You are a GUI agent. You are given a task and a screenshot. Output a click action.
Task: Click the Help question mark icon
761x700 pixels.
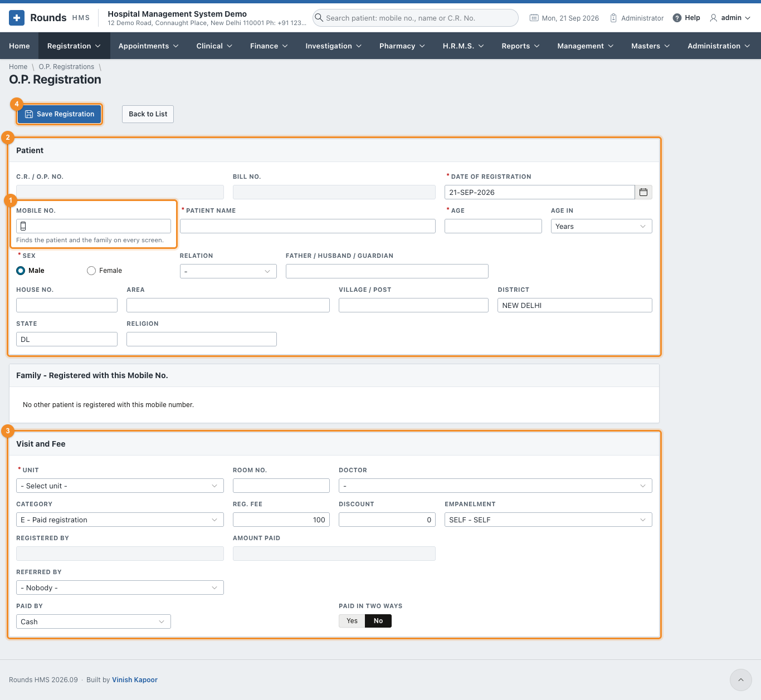point(677,18)
